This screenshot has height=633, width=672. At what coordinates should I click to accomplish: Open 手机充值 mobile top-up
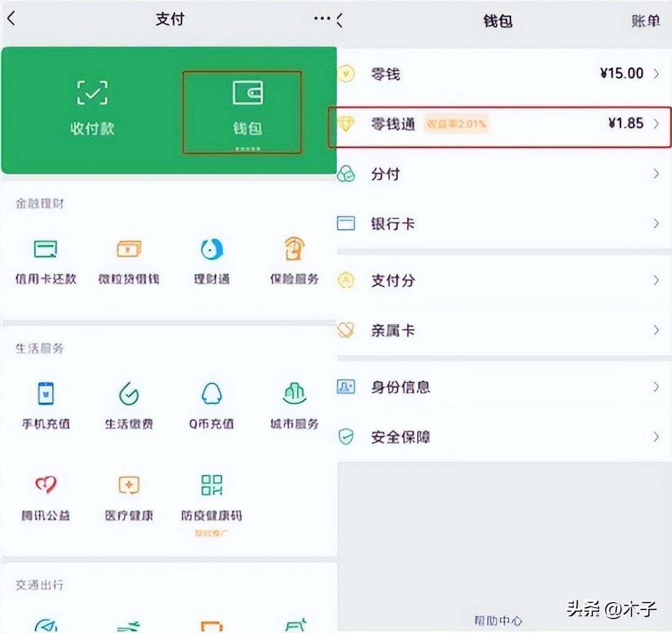(x=45, y=394)
